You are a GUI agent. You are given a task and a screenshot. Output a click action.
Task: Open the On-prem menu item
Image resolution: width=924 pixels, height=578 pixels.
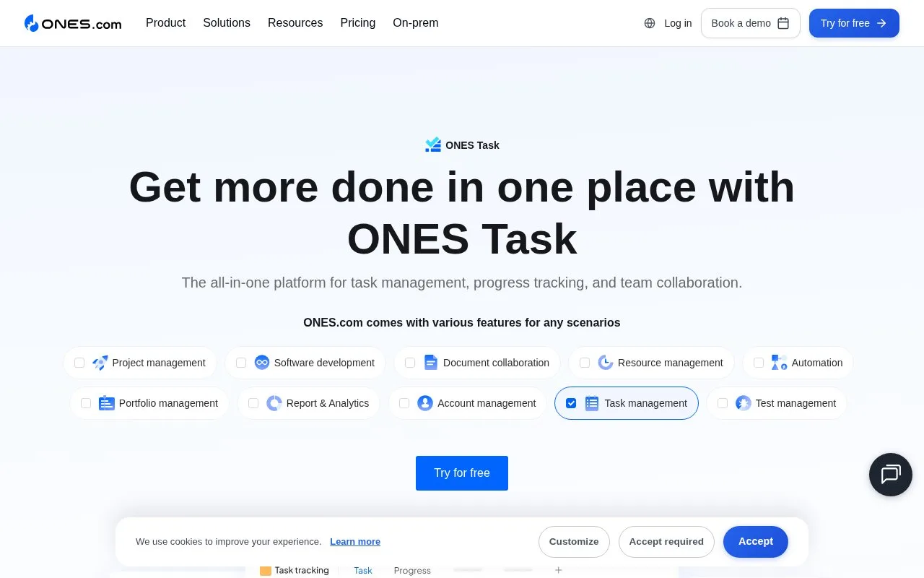click(416, 23)
